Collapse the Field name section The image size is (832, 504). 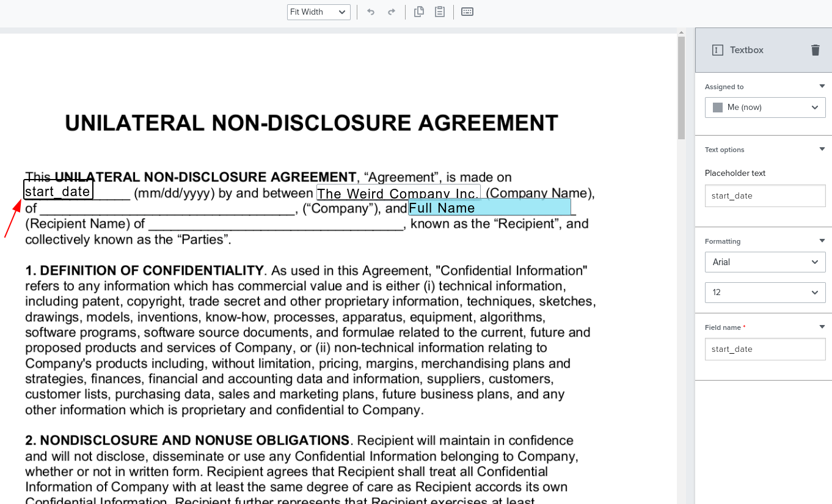822,327
